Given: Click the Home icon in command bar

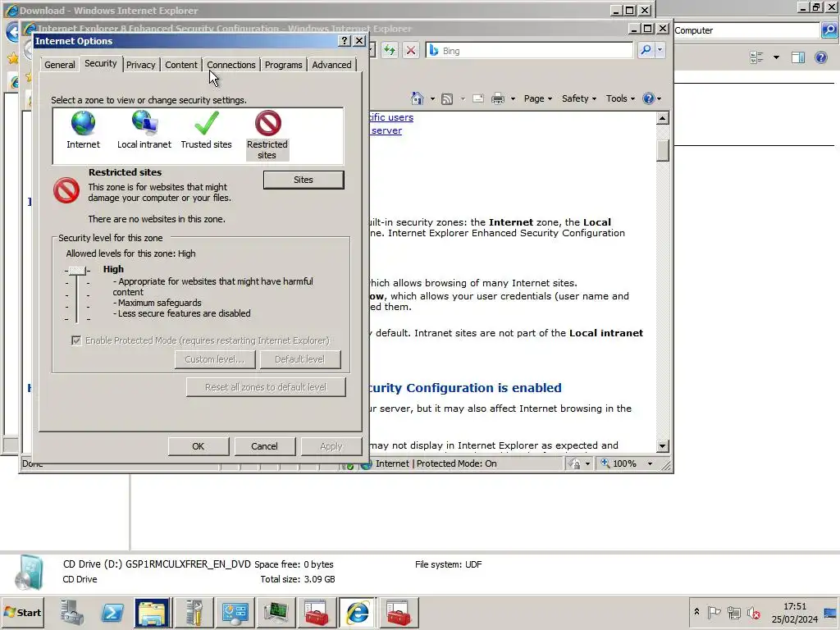Looking at the screenshot, I should [x=418, y=98].
